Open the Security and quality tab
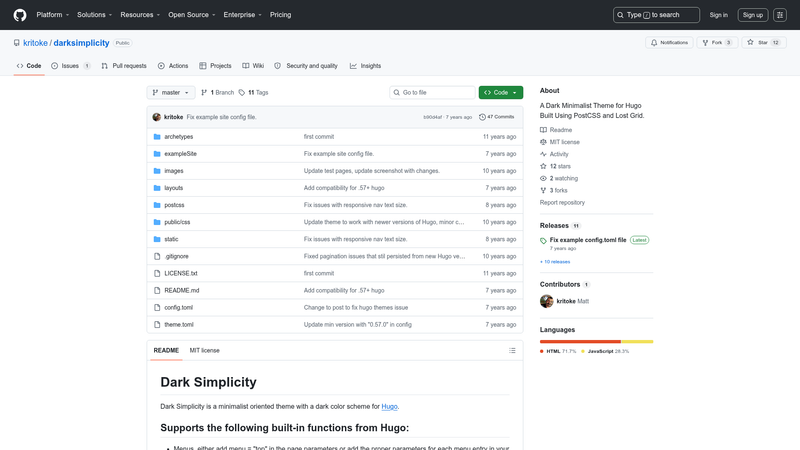The width and height of the screenshot is (800, 450). tap(306, 66)
